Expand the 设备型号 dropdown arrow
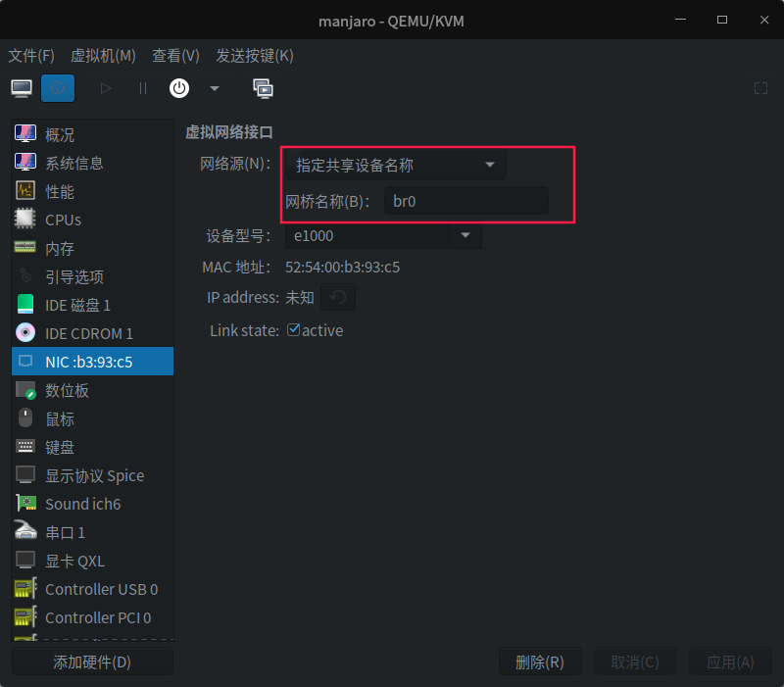This screenshot has height=687, width=784. (465, 235)
